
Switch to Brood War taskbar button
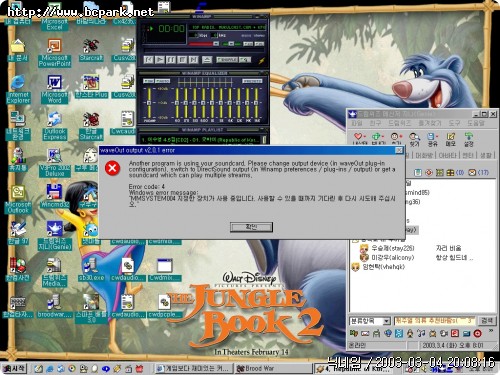tap(273, 369)
